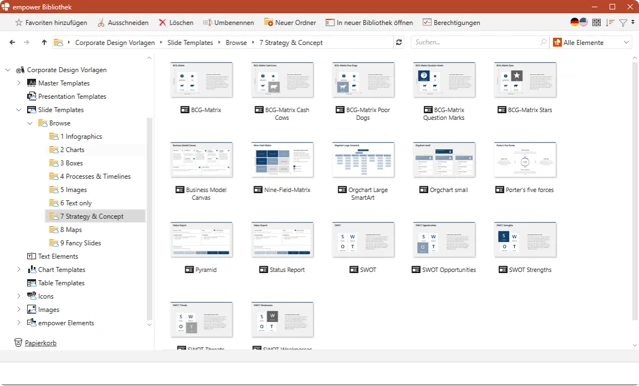Screen dimensions: 639x386
Task: Refresh the library with the reload icon
Action: (x=399, y=42)
